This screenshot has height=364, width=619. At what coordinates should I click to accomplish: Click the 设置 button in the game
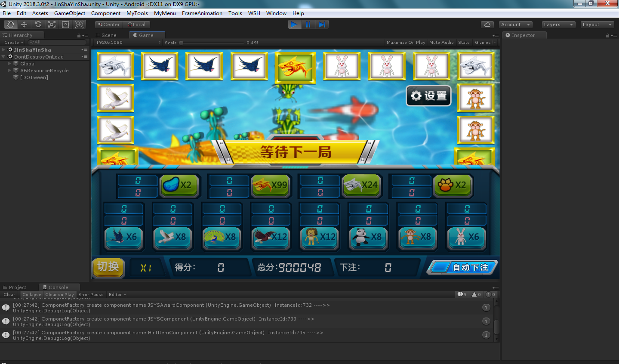click(x=428, y=96)
